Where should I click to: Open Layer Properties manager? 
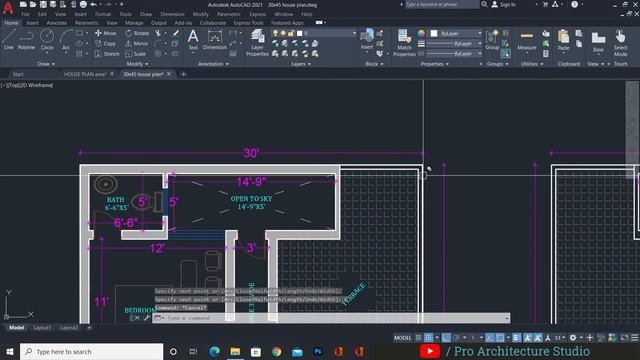(257, 42)
